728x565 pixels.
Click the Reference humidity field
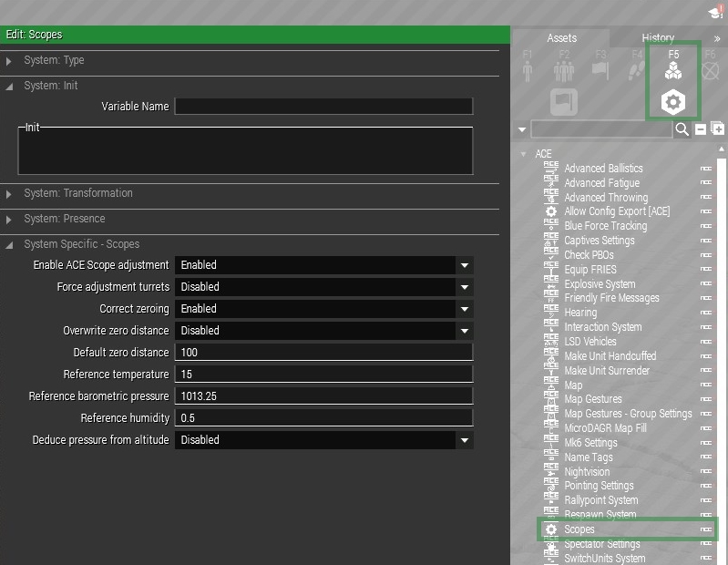tap(324, 418)
